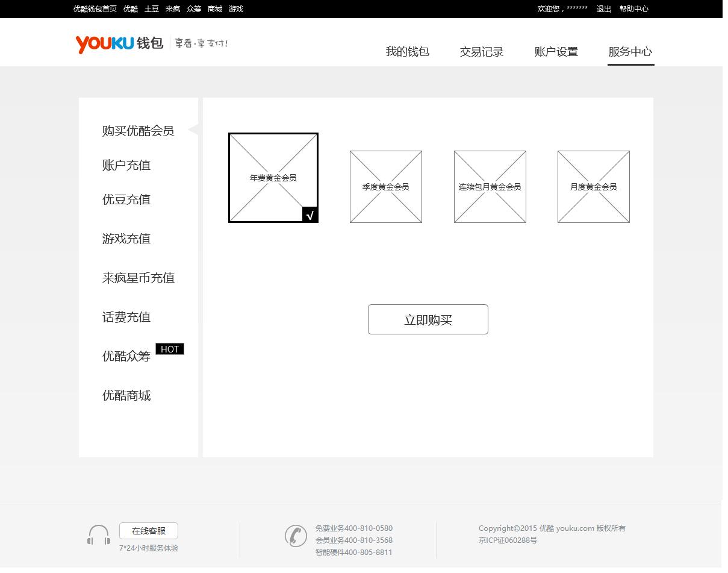This screenshot has height=573, width=728.
Task: Select the 月度黄金会员 membership option
Action: pos(593,187)
